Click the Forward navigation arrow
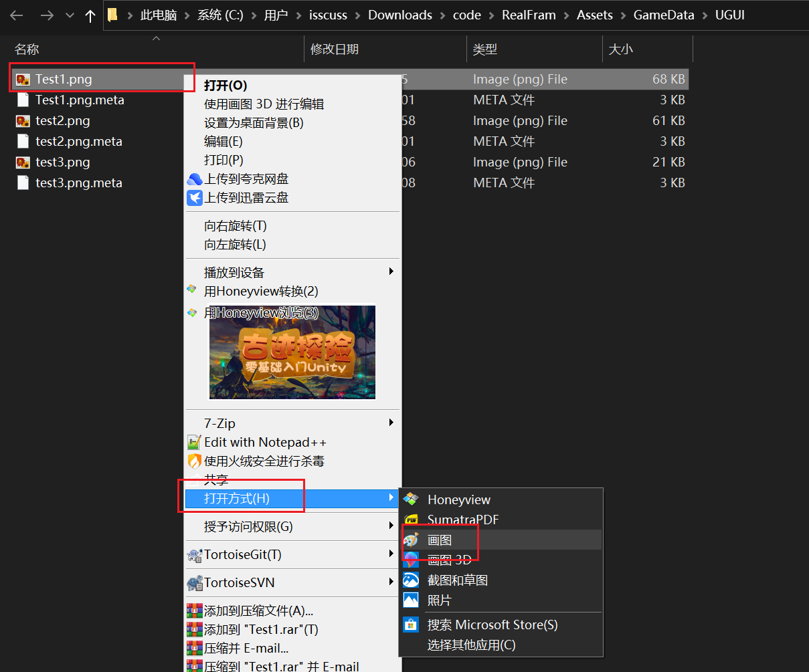Image resolution: width=809 pixels, height=672 pixels. 46,15
